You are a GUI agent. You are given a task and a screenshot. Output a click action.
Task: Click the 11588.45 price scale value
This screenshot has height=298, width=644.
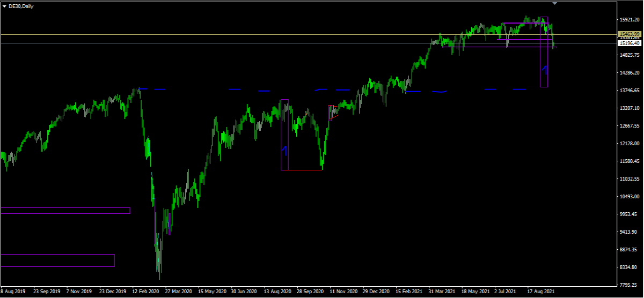629,161
